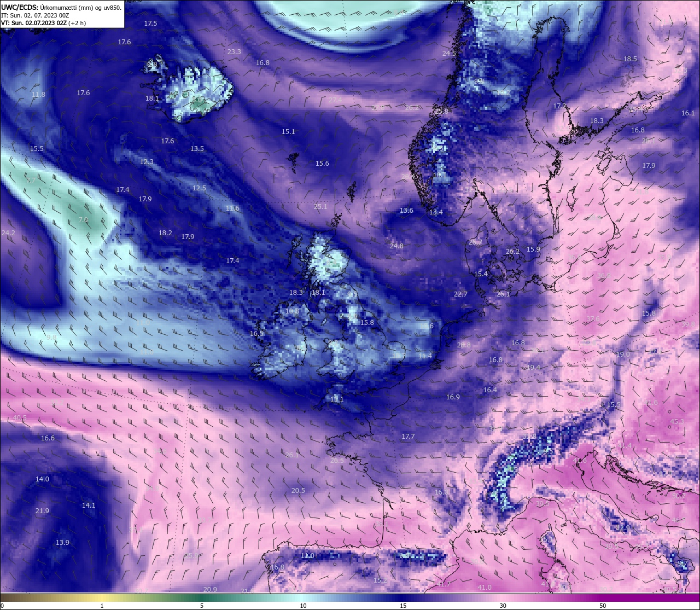Click the 15.6 value label
This screenshot has width=700, height=610.
click(322, 164)
